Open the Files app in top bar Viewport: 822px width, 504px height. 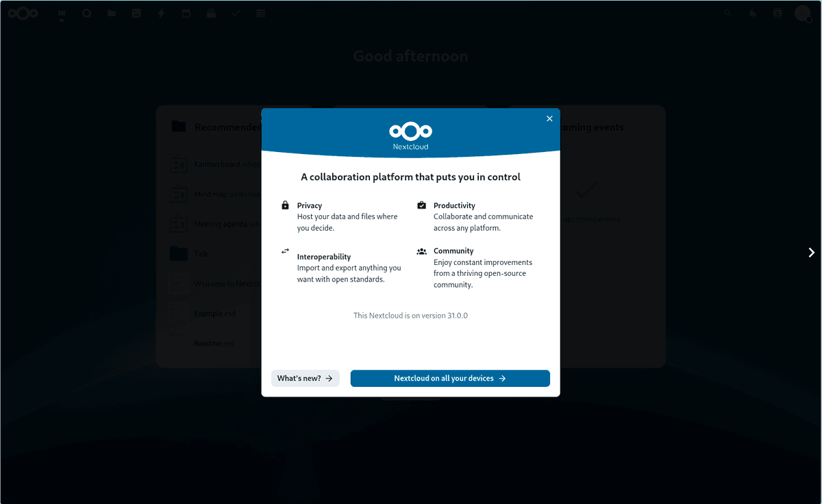(112, 14)
